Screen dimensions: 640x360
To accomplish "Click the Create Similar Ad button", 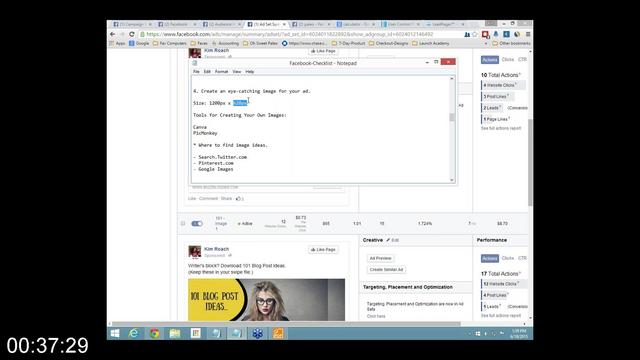I will point(387,270).
